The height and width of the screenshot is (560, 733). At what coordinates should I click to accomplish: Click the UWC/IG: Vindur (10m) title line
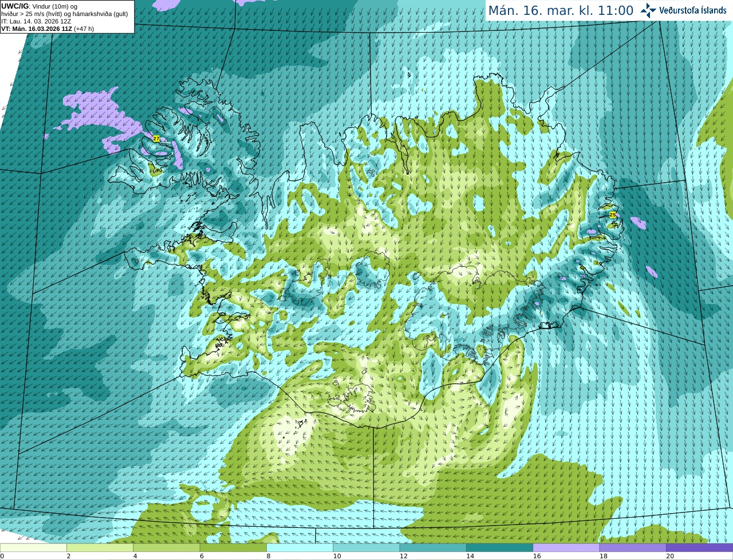tap(39, 6)
